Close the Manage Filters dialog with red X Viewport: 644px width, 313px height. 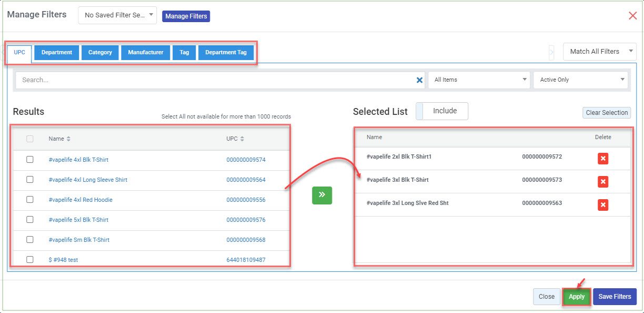[632, 15]
